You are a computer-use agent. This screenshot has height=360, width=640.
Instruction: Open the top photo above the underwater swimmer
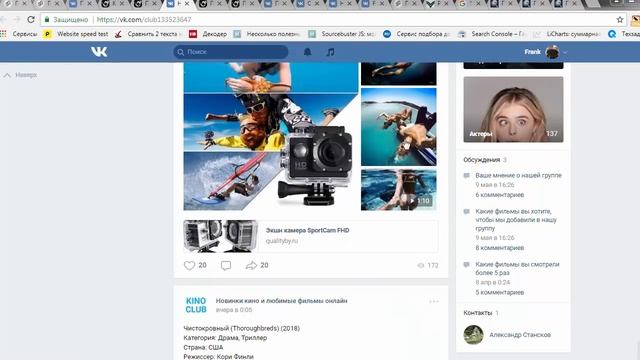(399, 74)
